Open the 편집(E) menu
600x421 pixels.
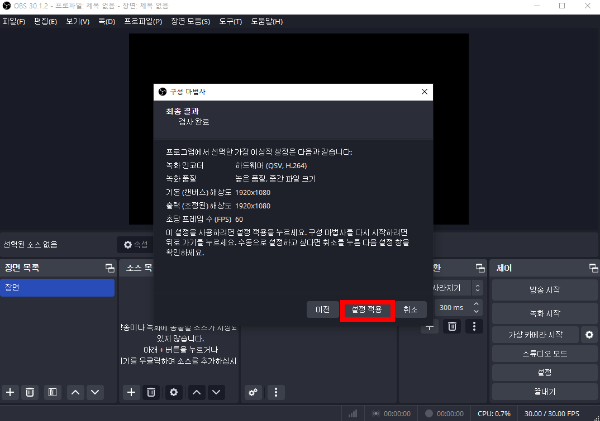(46, 22)
